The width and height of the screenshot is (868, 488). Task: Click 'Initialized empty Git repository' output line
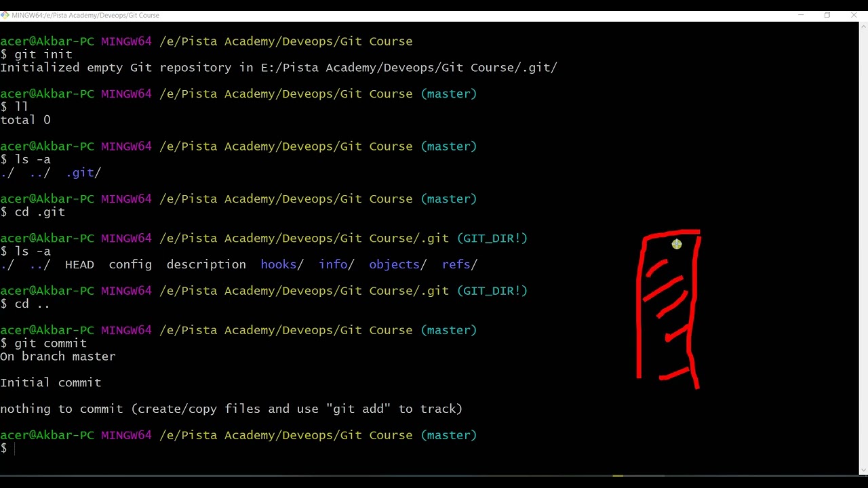click(279, 68)
